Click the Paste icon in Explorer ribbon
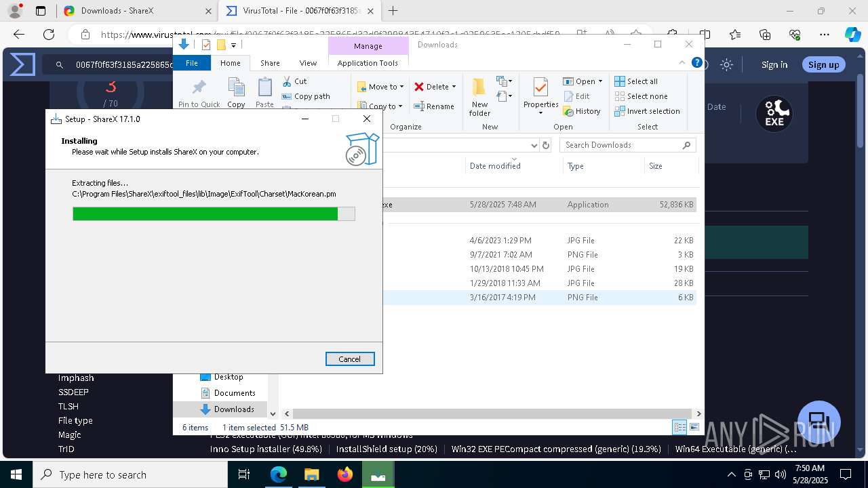The width and height of the screenshot is (868, 488). tap(264, 92)
